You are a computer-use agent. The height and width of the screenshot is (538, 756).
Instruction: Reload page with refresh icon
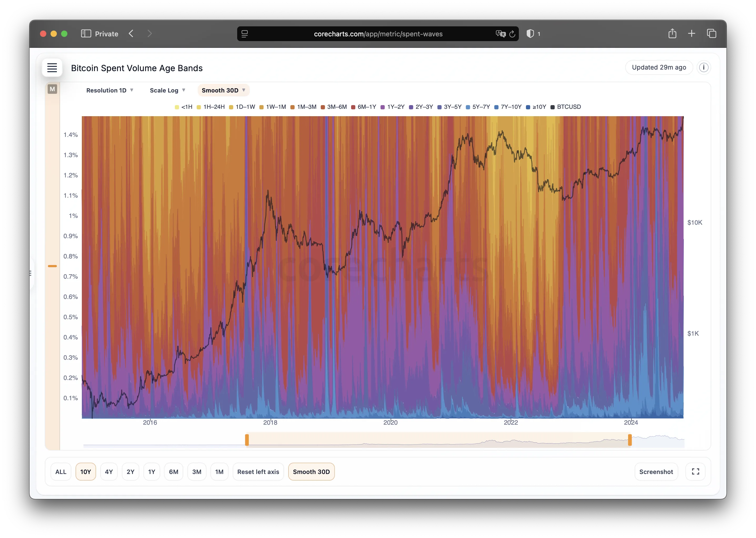click(512, 34)
